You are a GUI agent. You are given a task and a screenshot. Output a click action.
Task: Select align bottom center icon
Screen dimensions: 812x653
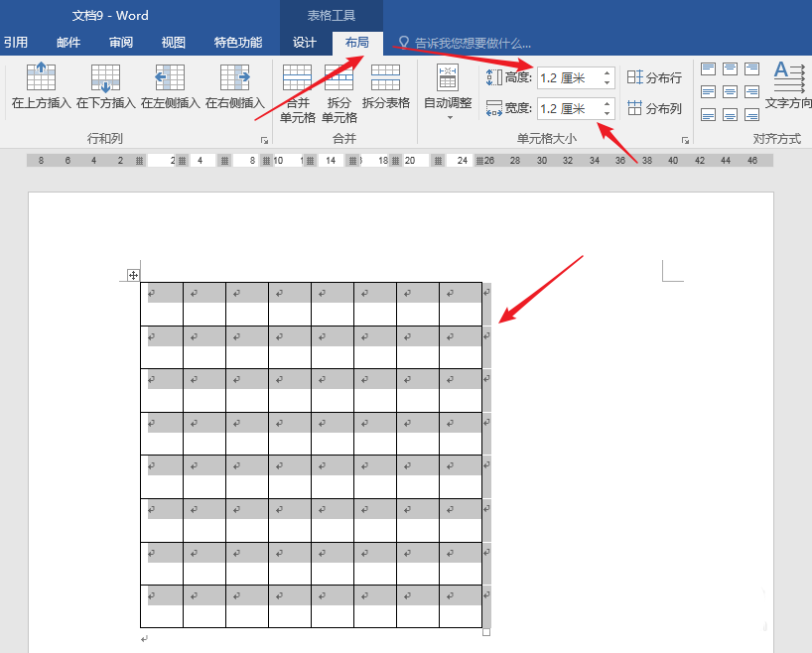731,114
